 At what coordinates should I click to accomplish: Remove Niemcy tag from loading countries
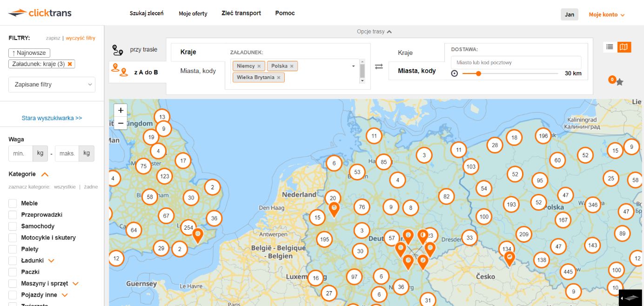(x=259, y=66)
